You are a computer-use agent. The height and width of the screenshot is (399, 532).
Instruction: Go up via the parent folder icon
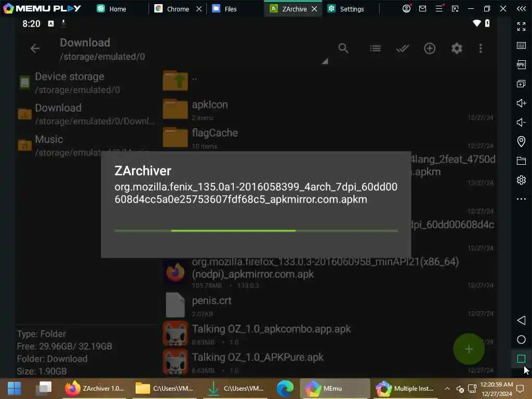(x=175, y=81)
